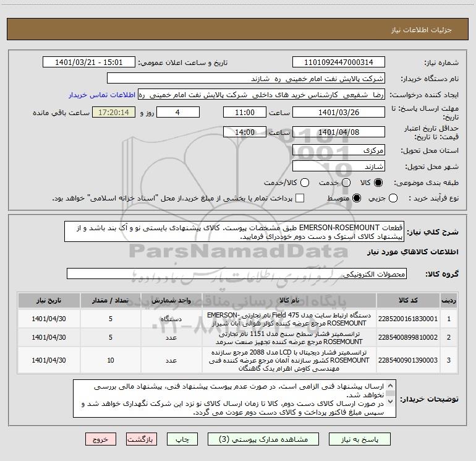Select the کالا/خدمت radio button
Viewport: 476px width, 461px height.
point(305,183)
